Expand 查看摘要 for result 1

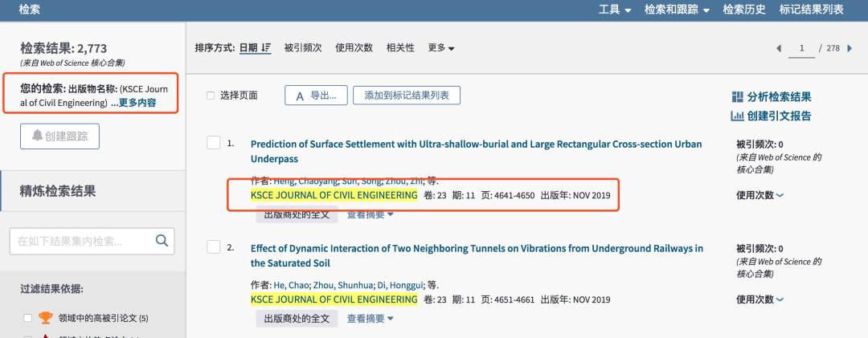[370, 214]
